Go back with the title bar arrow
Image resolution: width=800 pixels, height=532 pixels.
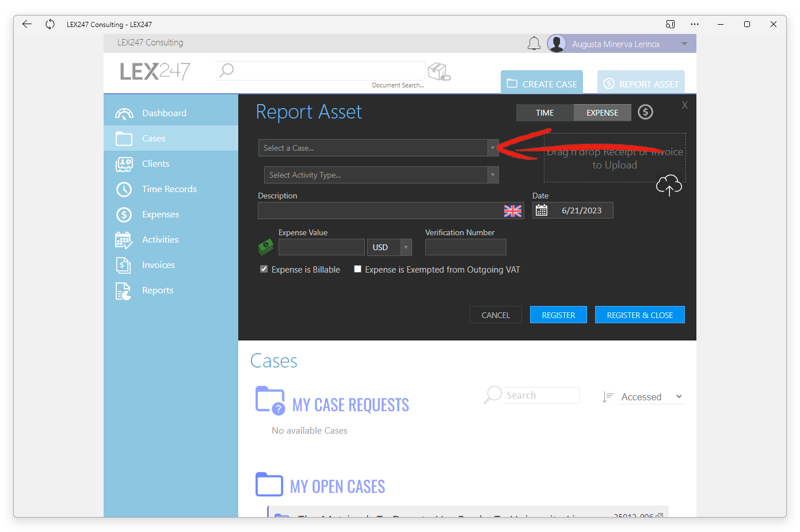[x=26, y=24]
